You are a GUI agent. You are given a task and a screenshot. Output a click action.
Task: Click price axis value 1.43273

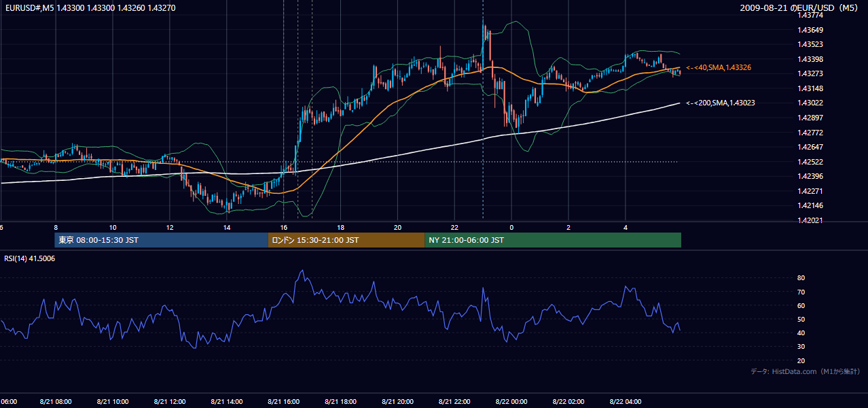[811, 73]
